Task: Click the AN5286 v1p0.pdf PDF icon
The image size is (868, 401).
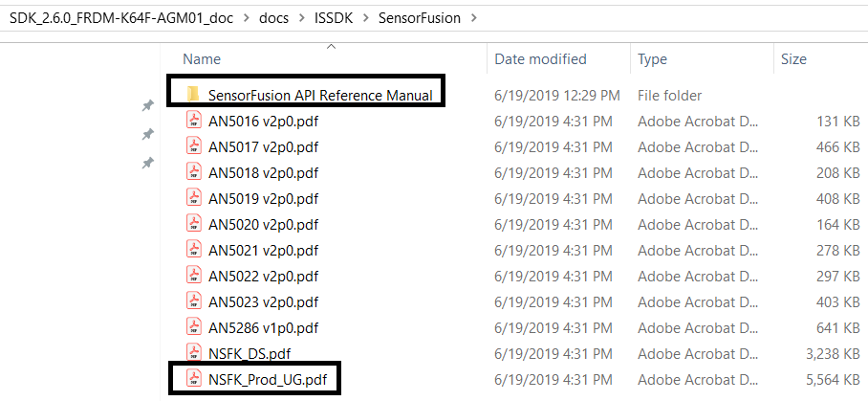Action: pos(194,328)
